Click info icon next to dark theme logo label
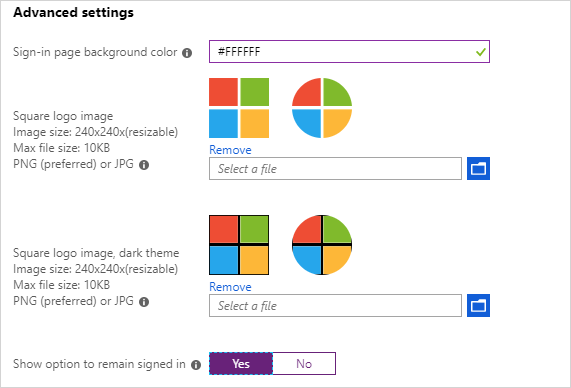 coord(144,302)
